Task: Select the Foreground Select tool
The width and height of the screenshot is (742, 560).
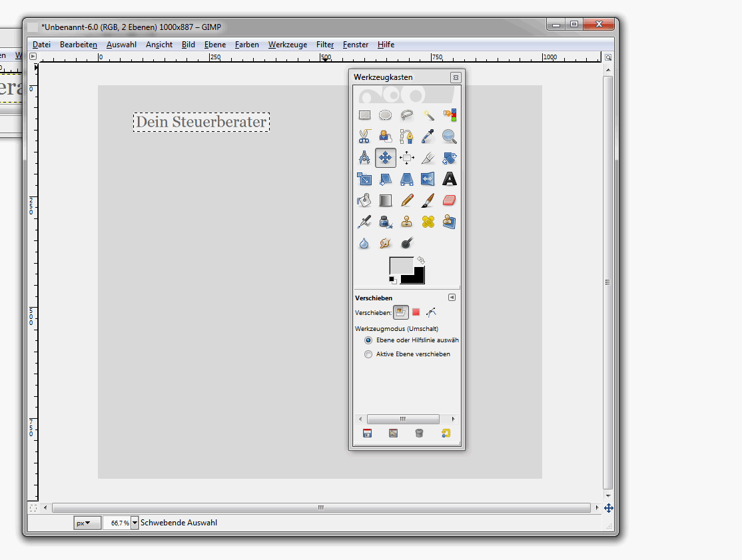Action: (386, 137)
